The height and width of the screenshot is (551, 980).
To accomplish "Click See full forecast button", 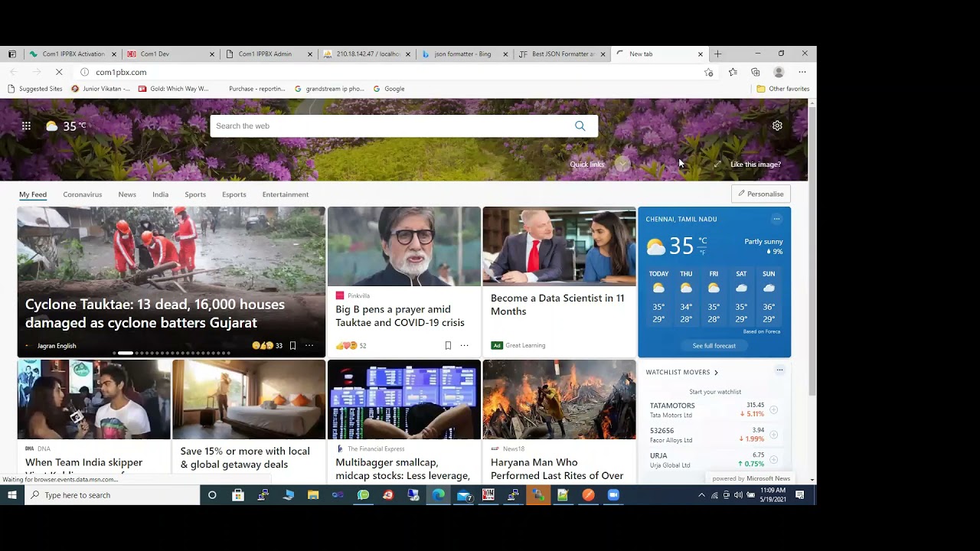I will (x=714, y=346).
